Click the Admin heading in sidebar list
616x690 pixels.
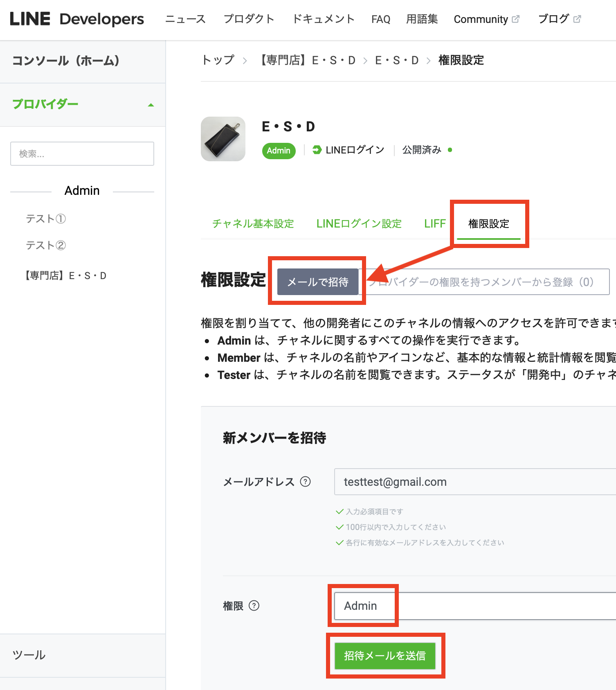pyautogui.click(x=82, y=191)
